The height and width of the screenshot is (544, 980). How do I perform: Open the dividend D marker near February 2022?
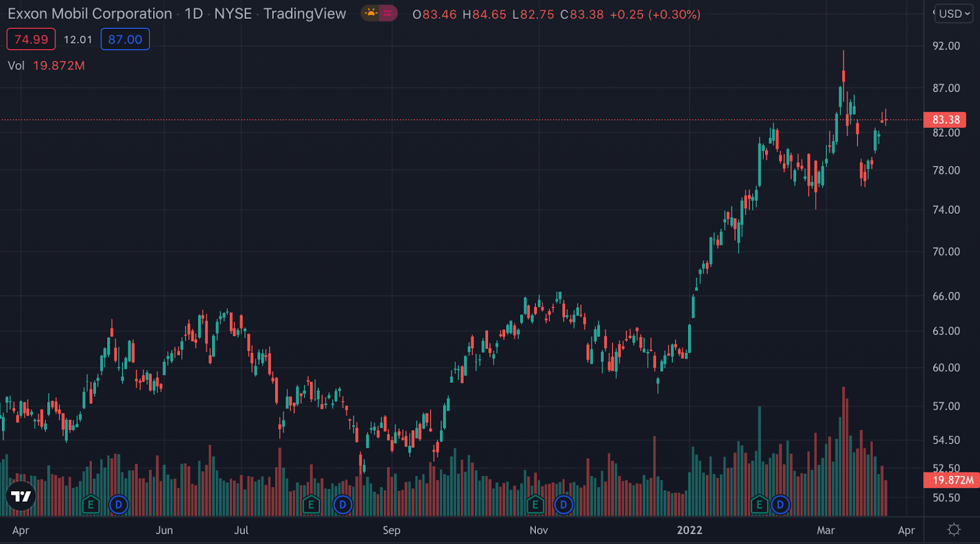point(780,505)
